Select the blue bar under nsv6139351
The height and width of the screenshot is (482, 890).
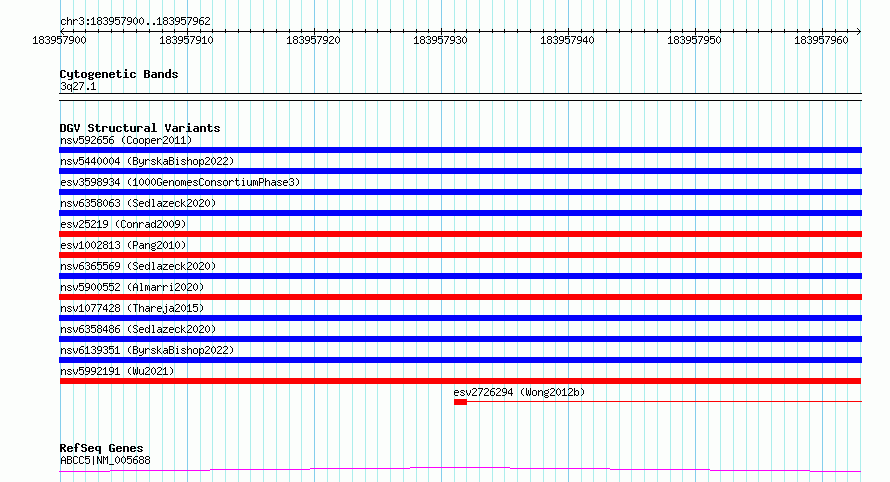click(460, 360)
